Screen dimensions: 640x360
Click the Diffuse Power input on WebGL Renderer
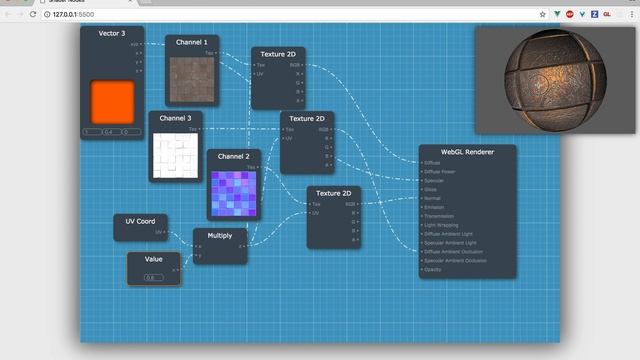pyautogui.click(x=422, y=171)
